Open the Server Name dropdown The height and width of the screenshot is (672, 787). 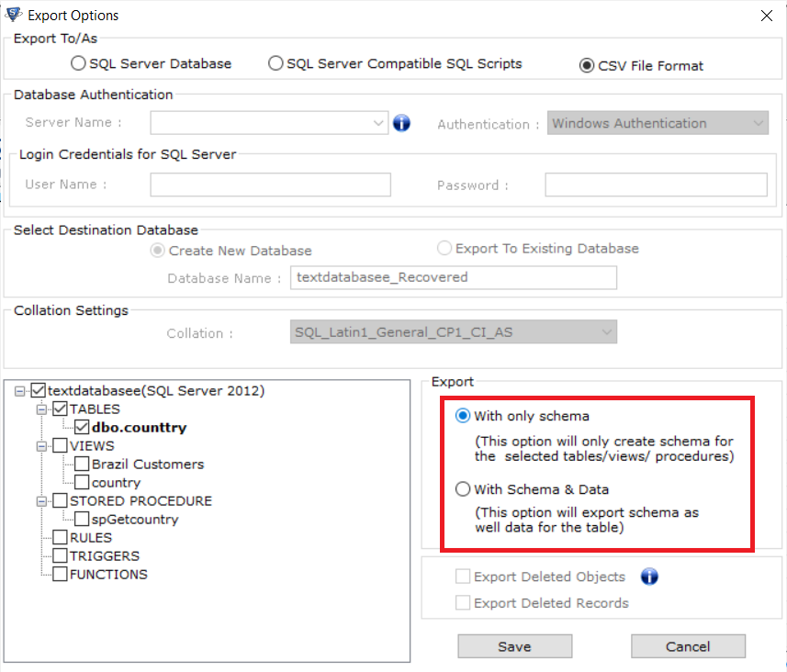click(378, 123)
